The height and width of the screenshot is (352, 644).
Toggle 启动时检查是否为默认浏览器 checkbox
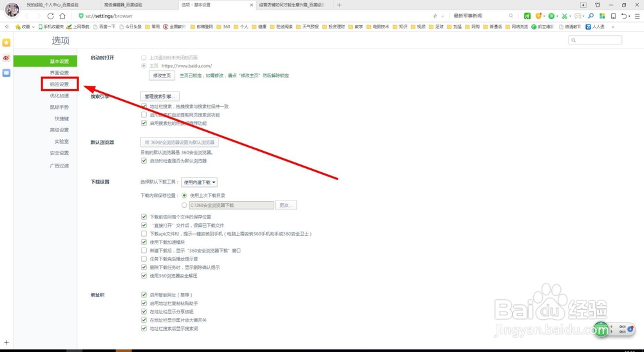[144, 161]
